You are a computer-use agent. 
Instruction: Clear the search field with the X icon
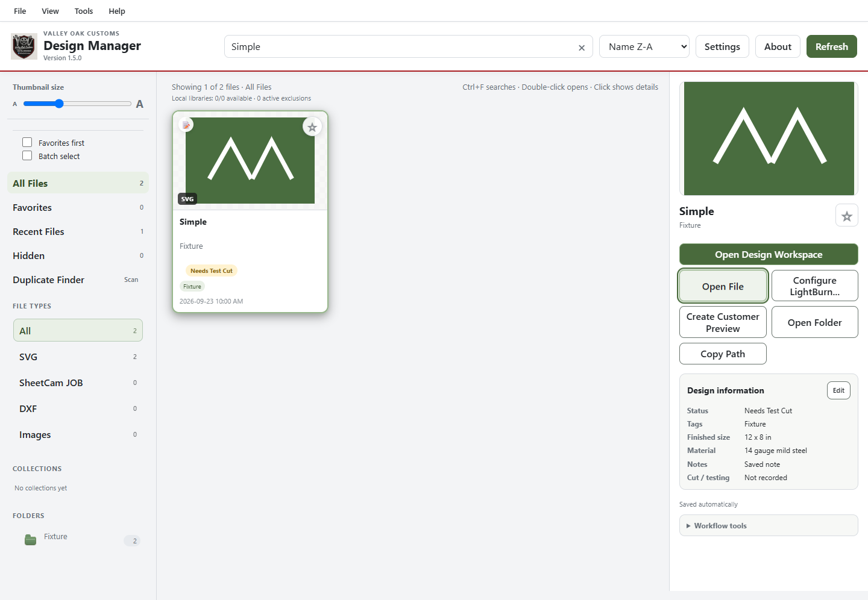582,48
